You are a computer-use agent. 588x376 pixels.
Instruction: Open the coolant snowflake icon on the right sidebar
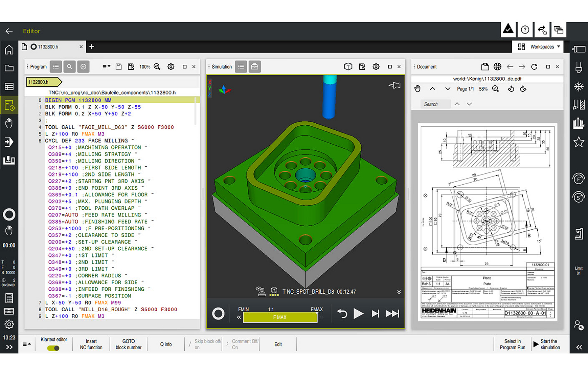click(579, 86)
